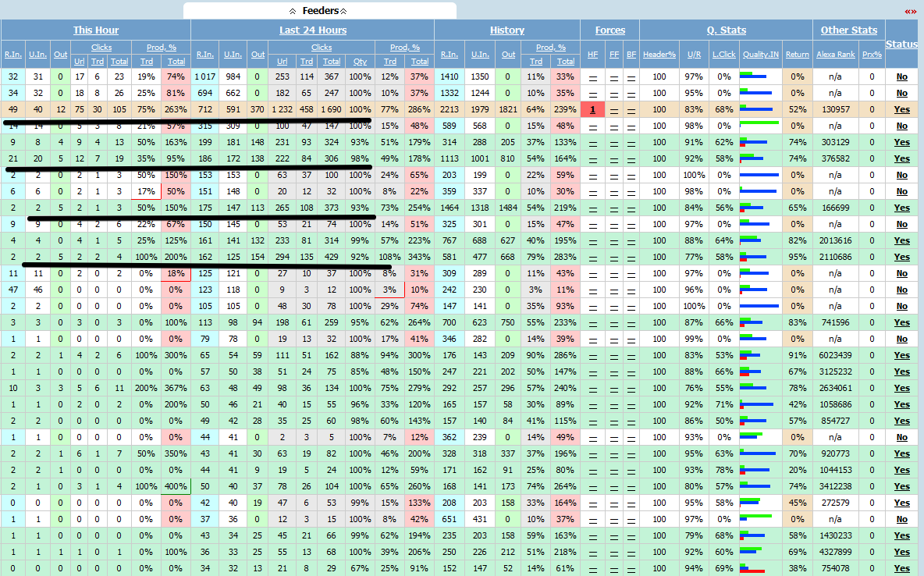Click Yes status for Alexa rank 303129
924x576 pixels.
(x=901, y=142)
